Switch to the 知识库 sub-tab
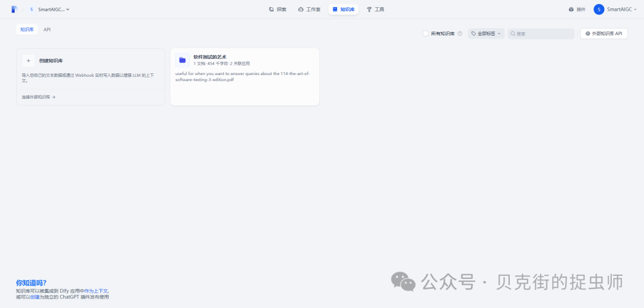 27,30
